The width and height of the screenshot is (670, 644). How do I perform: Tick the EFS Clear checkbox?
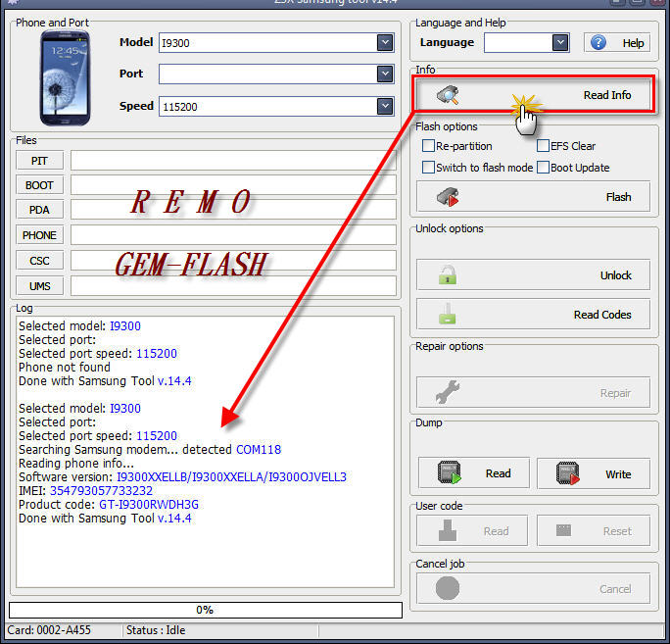543,146
